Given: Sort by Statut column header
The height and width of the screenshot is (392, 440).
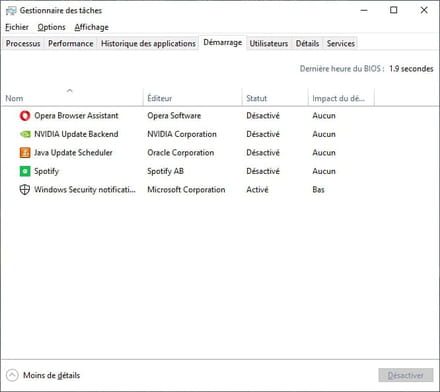Looking at the screenshot, I should point(275,98).
